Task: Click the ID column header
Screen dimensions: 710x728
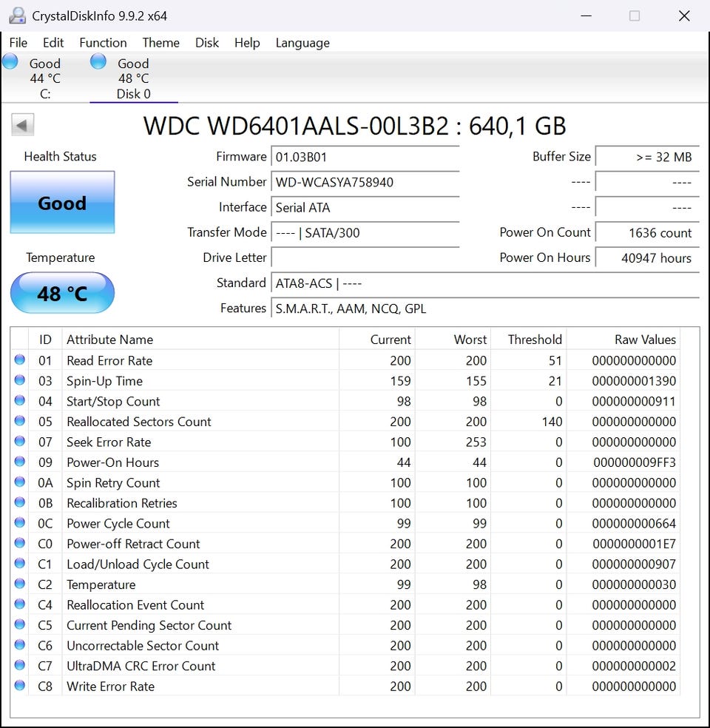Action: point(45,340)
